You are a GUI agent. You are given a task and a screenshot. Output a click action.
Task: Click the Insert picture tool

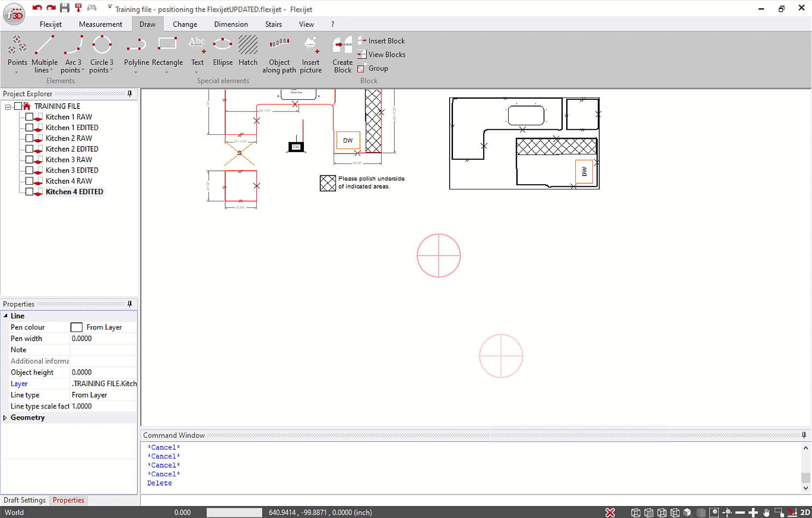click(x=311, y=53)
